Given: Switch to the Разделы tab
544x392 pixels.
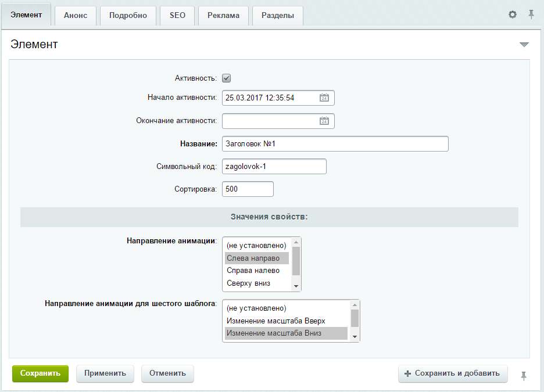Looking at the screenshot, I should click(278, 16).
